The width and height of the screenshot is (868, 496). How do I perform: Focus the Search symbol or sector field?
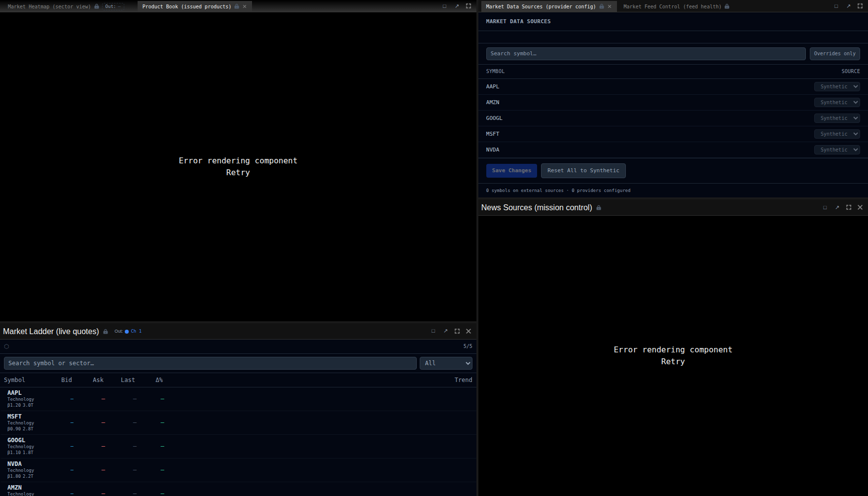tap(210, 363)
